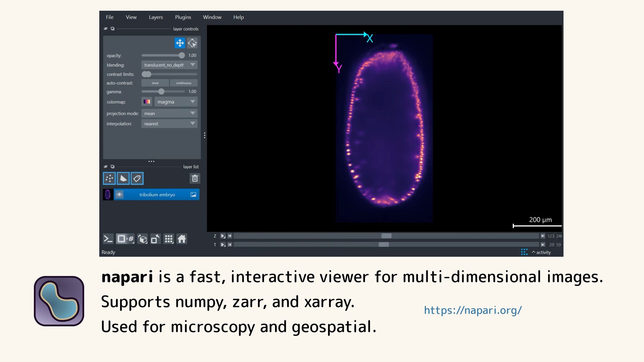Add a new points layer
Image resolution: width=644 pixels, height=362 pixels.
(109, 178)
